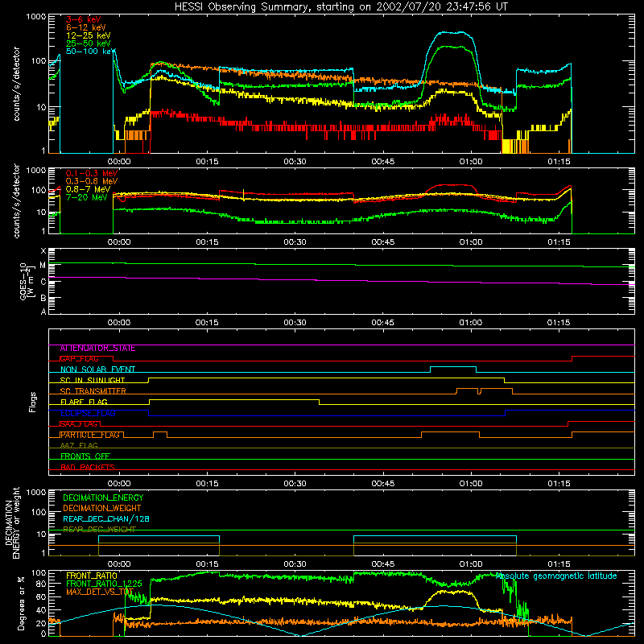Click the Absolute geomagnetic latitude label
This screenshot has width=644, height=644.
pyautogui.click(x=556, y=576)
